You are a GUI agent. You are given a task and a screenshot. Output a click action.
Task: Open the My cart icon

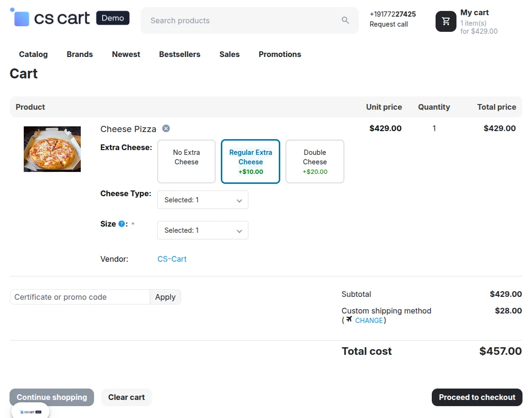pyautogui.click(x=446, y=21)
